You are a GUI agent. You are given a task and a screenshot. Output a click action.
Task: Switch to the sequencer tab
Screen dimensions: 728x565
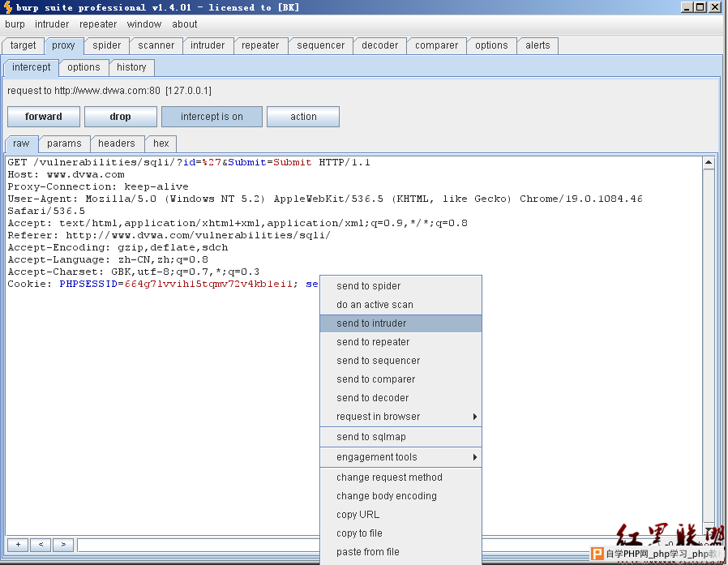tap(321, 45)
